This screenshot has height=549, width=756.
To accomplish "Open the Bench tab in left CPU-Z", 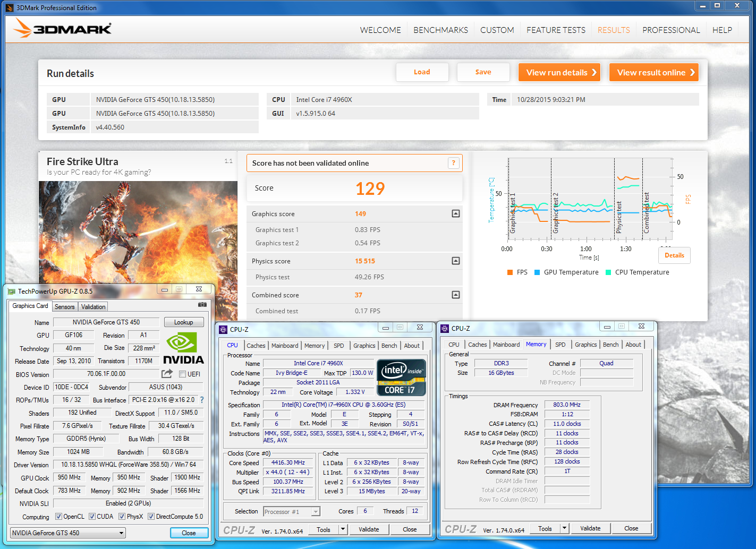I will pyautogui.click(x=389, y=346).
